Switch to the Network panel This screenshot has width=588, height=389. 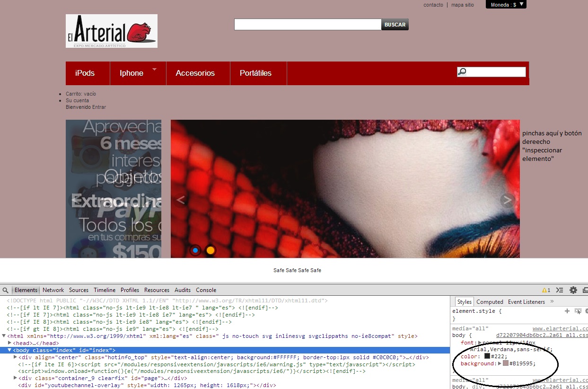53,290
